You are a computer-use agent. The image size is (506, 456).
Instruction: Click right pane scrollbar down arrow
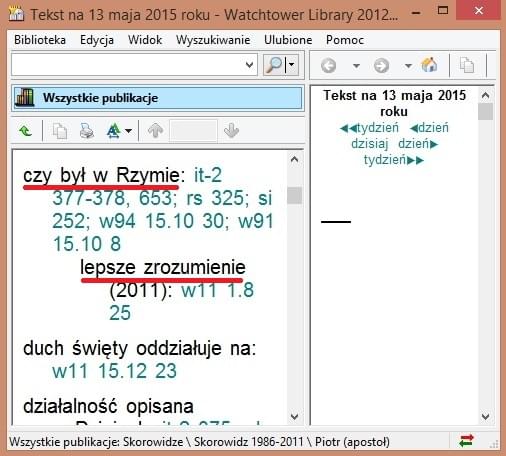coord(485,417)
